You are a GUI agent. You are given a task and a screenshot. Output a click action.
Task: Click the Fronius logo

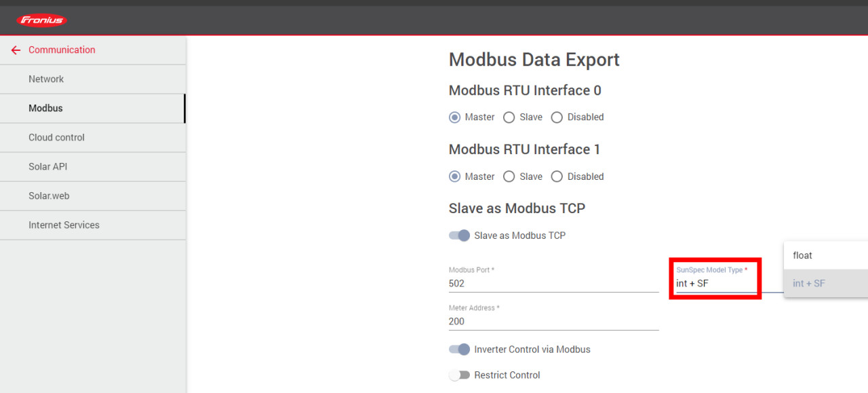(x=42, y=20)
